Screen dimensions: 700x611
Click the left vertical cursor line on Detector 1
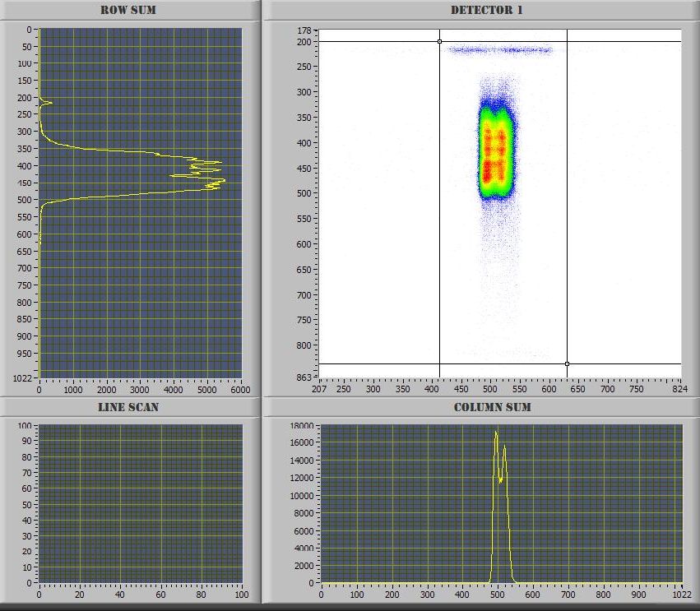click(x=441, y=206)
